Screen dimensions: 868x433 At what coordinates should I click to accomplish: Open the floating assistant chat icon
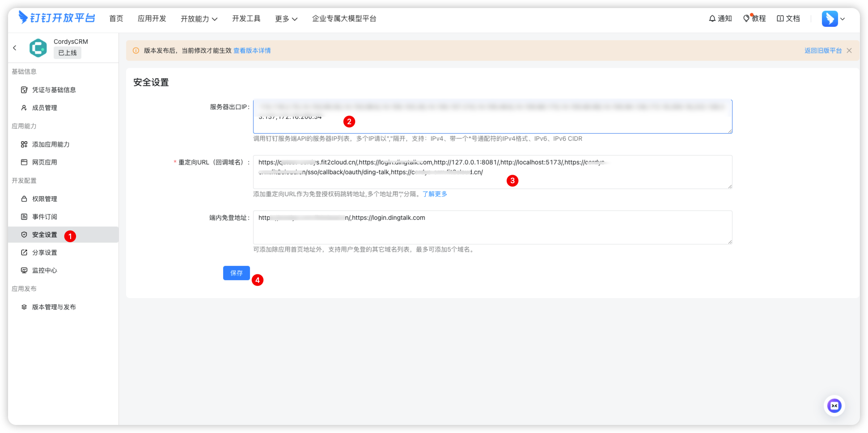tap(834, 406)
